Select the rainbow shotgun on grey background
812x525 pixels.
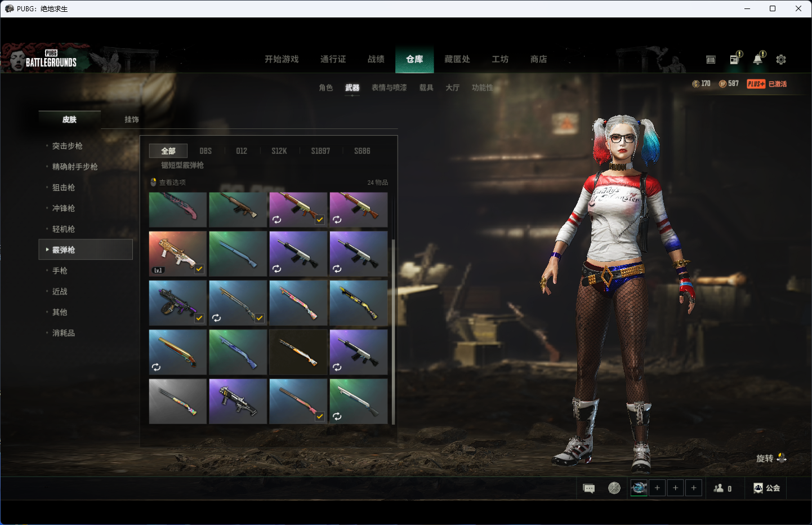pos(178,401)
